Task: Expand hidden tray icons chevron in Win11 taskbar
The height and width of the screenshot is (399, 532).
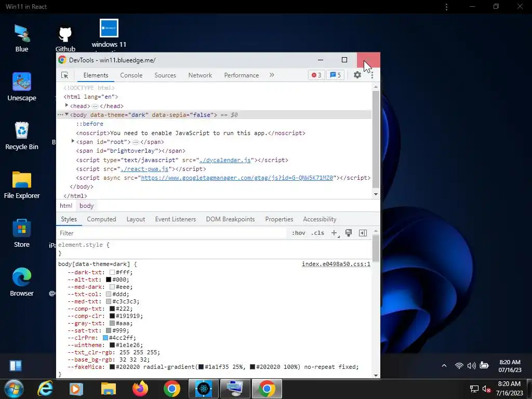Action: [444, 366]
